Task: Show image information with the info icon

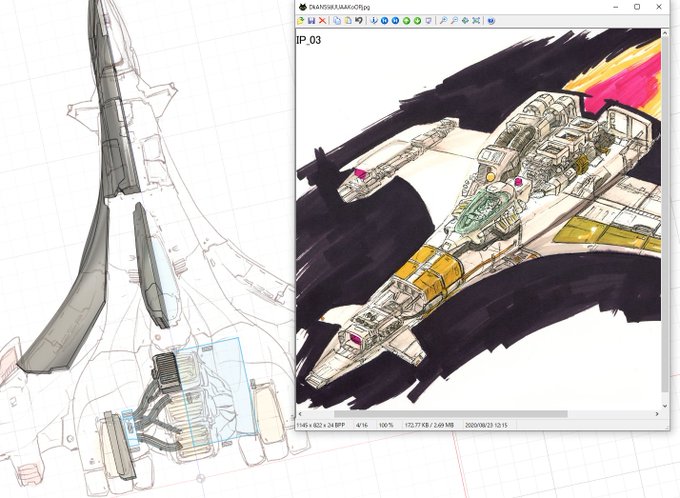Action: point(374,20)
